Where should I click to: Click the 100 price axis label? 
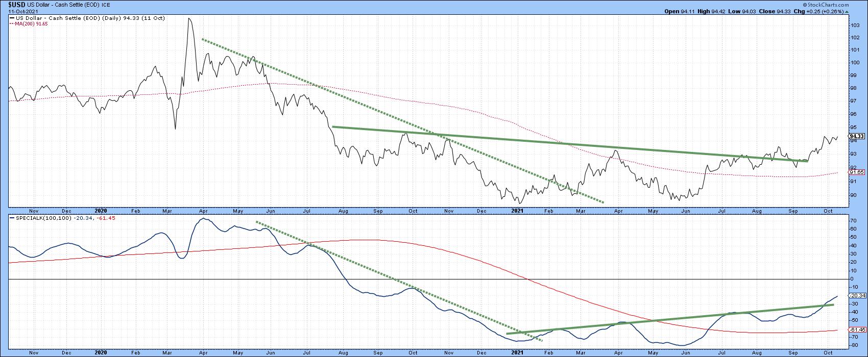(x=854, y=63)
